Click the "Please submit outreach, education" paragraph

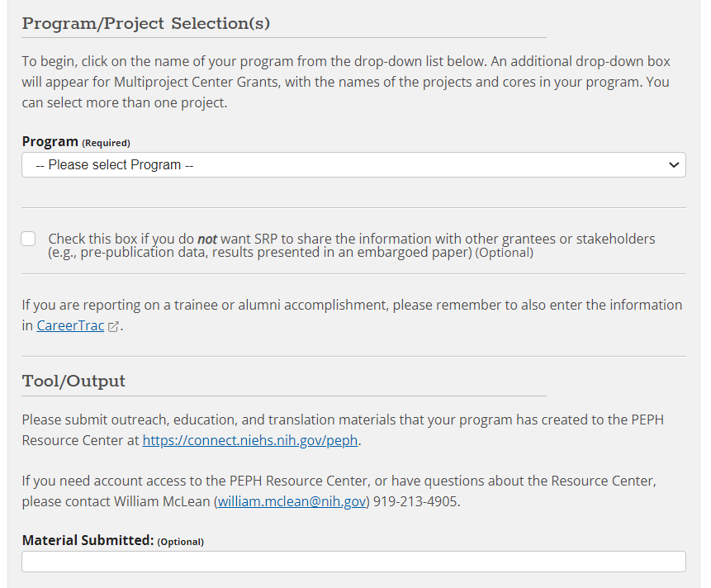pyautogui.click(x=342, y=420)
